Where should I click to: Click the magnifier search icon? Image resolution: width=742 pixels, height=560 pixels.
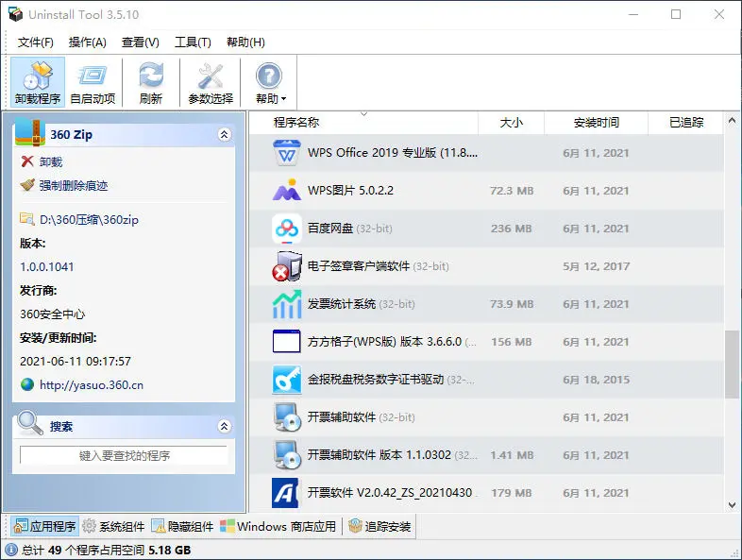[30, 423]
